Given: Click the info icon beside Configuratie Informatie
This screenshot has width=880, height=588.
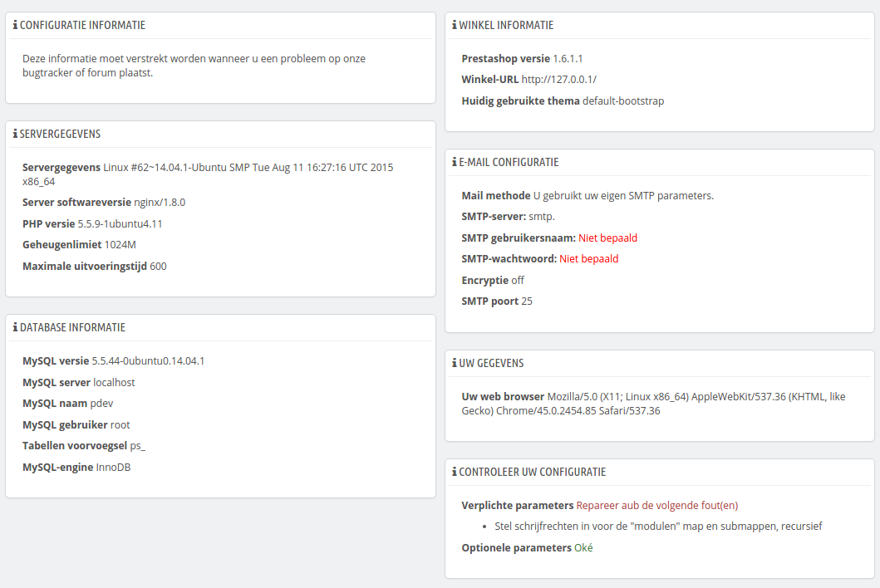Looking at the screenshot, I should point(15,25).
